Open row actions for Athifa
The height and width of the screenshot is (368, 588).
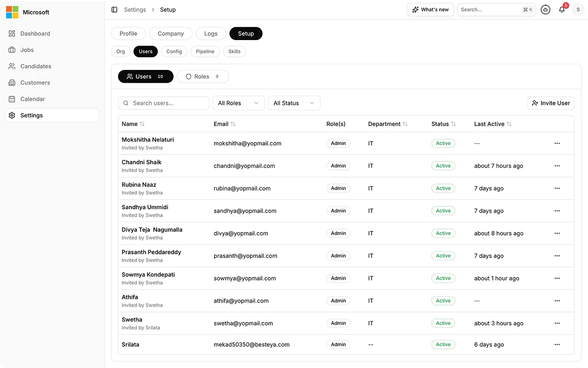557,301
